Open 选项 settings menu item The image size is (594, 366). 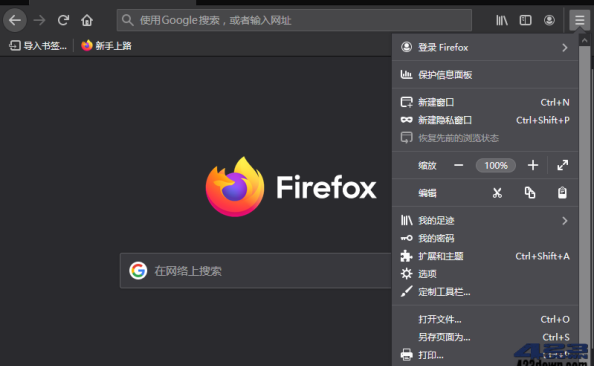coord(485,274)
